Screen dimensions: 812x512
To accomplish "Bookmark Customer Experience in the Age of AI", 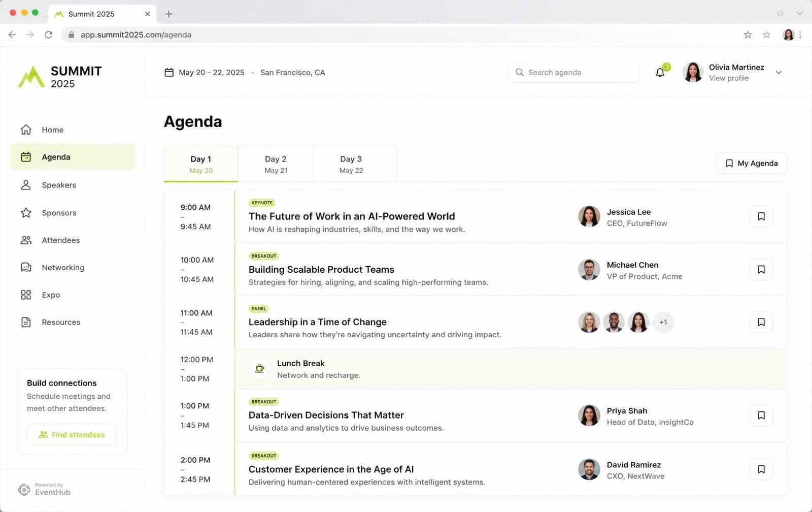I will tap(761, 469).
